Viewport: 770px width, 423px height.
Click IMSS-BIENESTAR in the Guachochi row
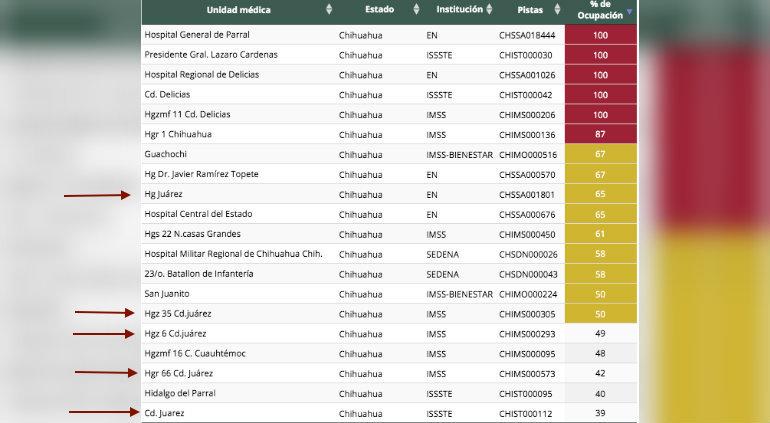coord(459,155)
